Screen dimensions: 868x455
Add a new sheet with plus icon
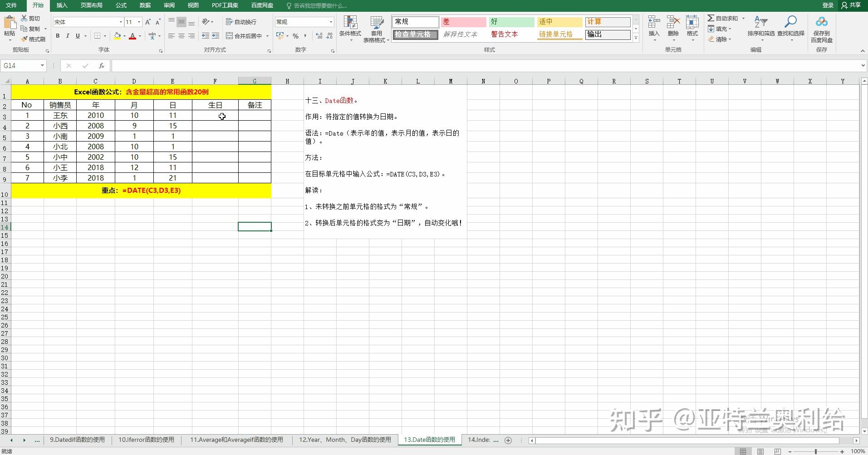point(508,440)
